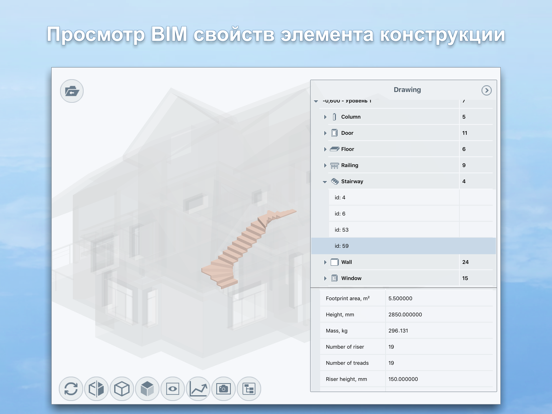Click the Height, mm property value
This screenshot has width=552, height=414.
point(405,315)
